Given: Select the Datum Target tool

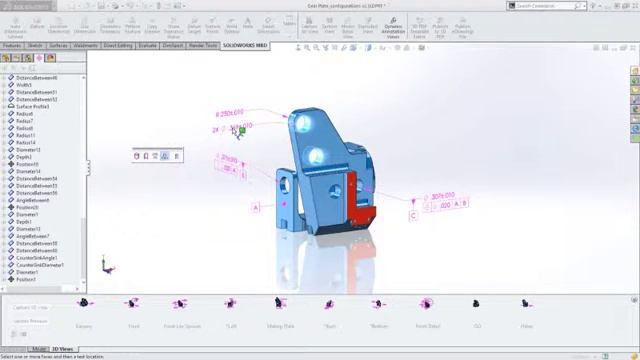Looking at the screenshot, I should tap(194, 26).
